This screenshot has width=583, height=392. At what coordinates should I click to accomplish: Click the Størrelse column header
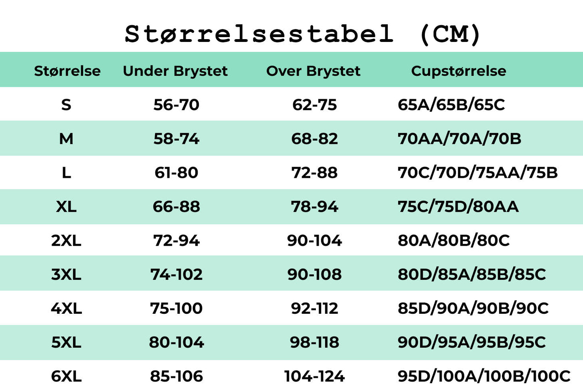67,71
